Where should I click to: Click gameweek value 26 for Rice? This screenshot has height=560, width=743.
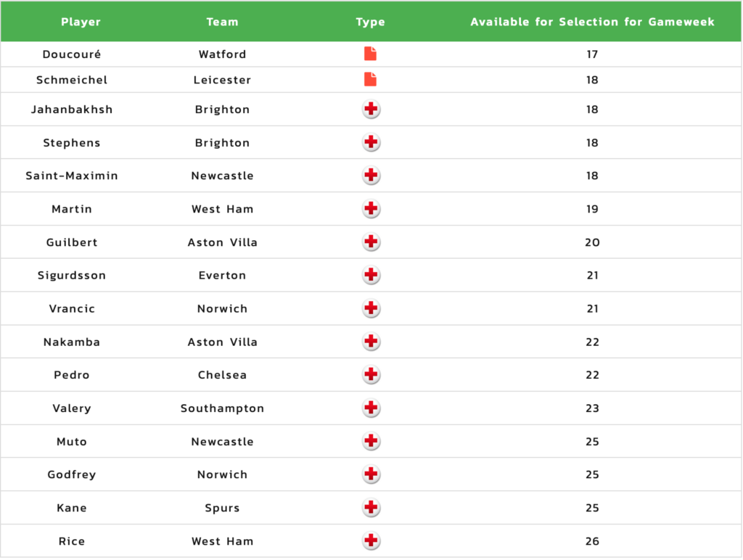(592, 541)
